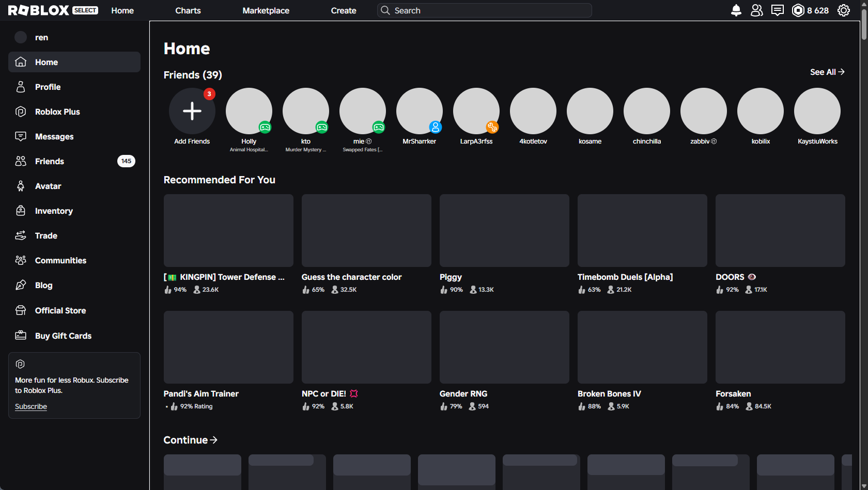This screenshot has height=490, width=868.
Task: Click the Roblox logo
Action: 39,10
